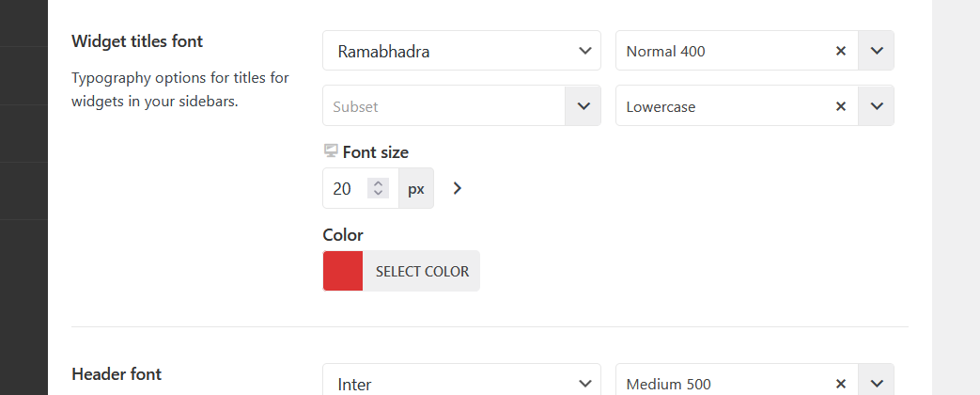Click the font size number field
980x395 pixels.
pos(344,189)
